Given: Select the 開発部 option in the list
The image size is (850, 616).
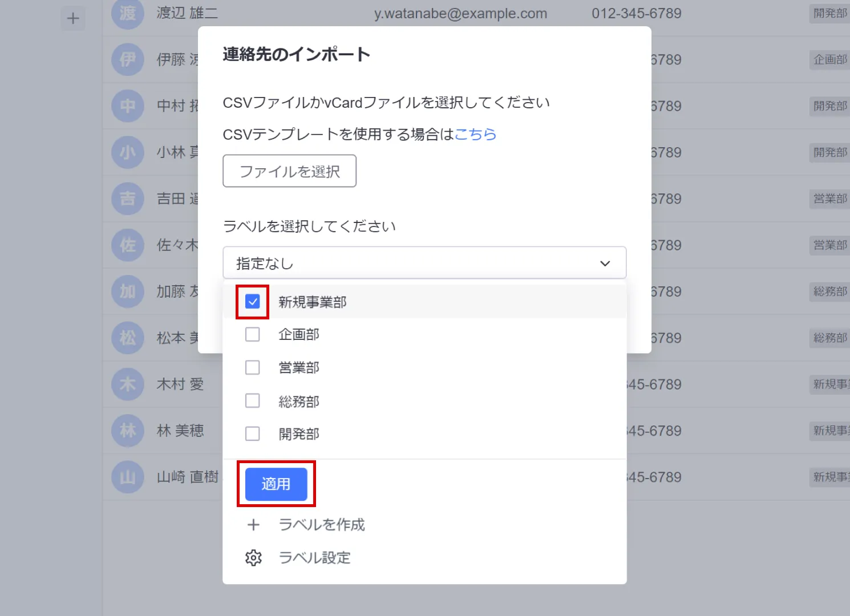Looking at the screenshot, I should point(299,434).
